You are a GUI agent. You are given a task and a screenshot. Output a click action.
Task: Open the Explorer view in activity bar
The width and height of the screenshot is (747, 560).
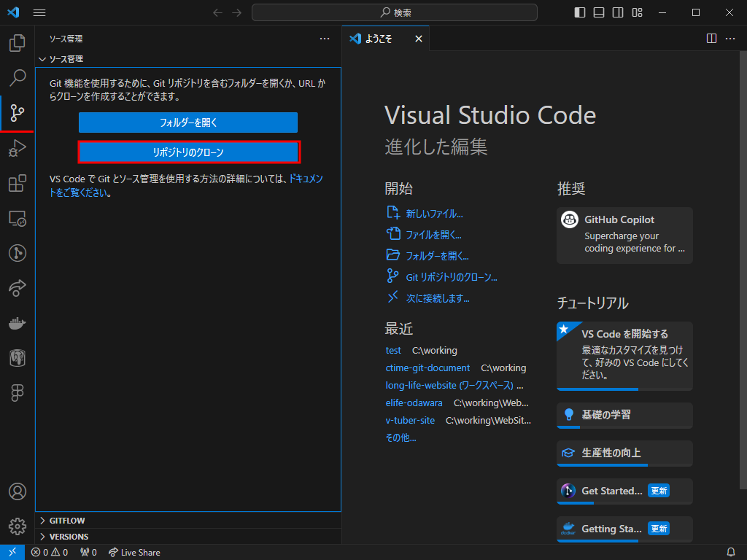[x=18, y=43]
